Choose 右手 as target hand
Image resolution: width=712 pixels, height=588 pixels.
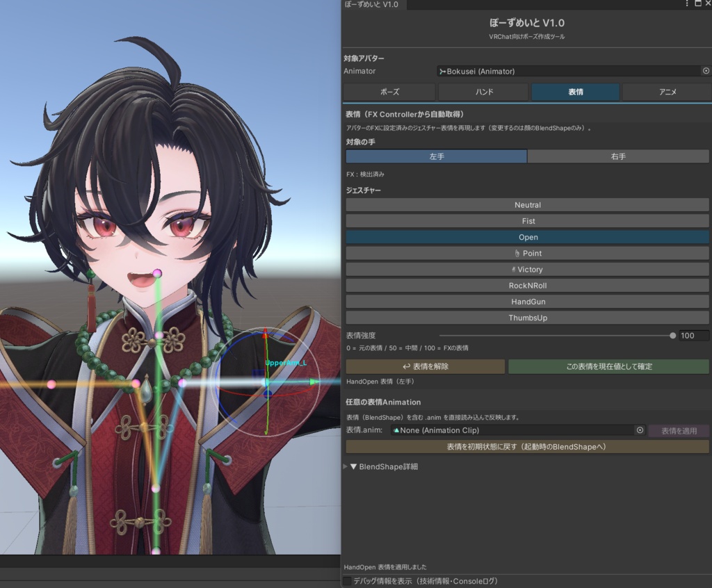618,156
